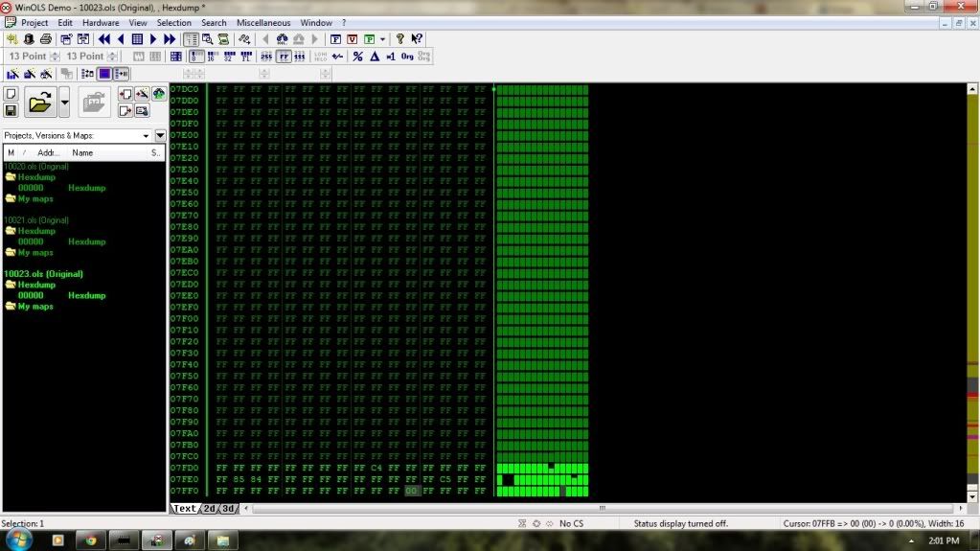Open the green scroll script icon
Image resolution: width=980 pixels, height=551 pixels.
point(223,38)
